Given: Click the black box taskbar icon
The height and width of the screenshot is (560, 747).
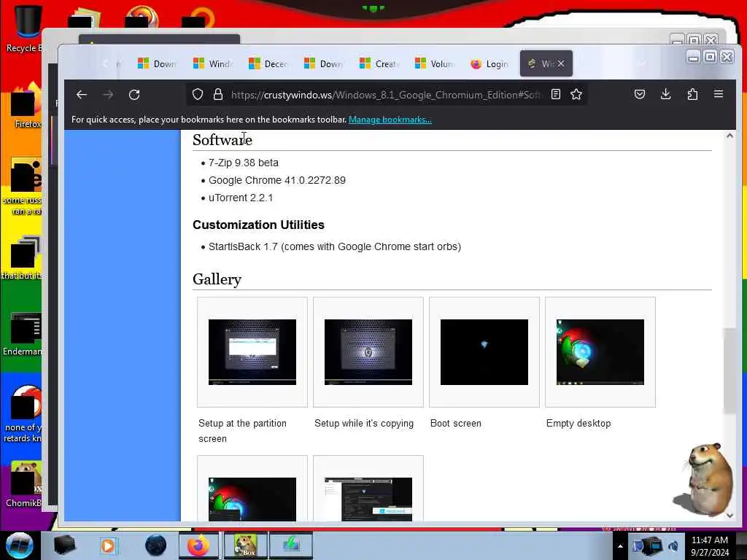Looking at the screenshot, I should coord(64,545).
